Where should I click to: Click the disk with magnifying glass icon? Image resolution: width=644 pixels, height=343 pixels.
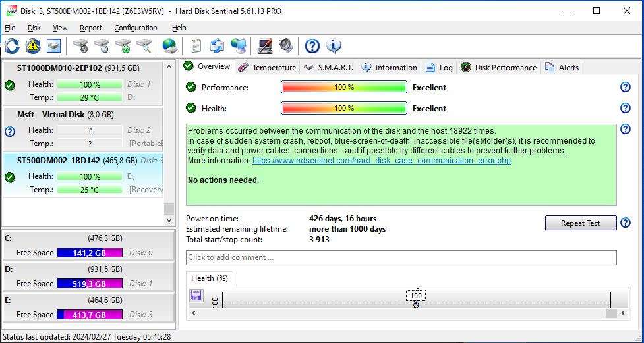click(144, 46)
